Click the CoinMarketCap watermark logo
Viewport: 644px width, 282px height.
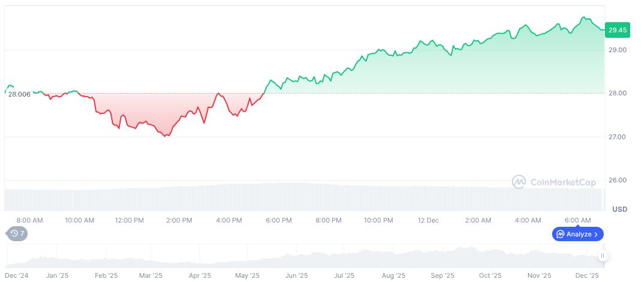click(553, 181)
